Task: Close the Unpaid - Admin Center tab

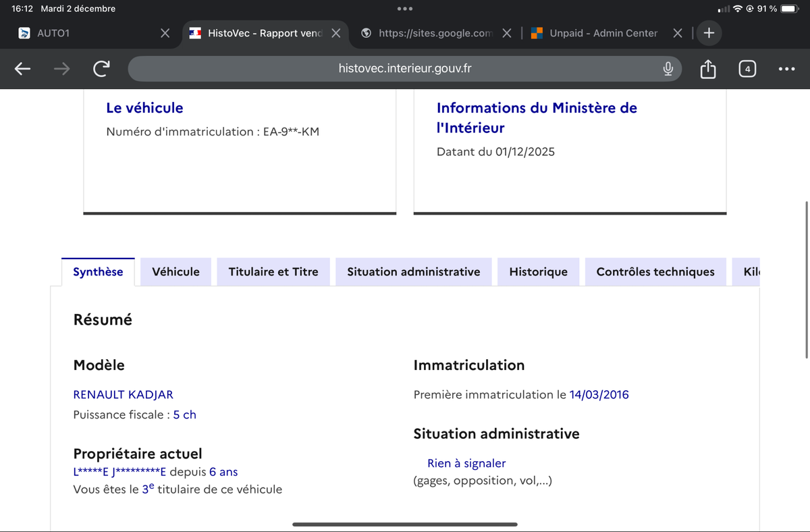Action: pos(678,33)
